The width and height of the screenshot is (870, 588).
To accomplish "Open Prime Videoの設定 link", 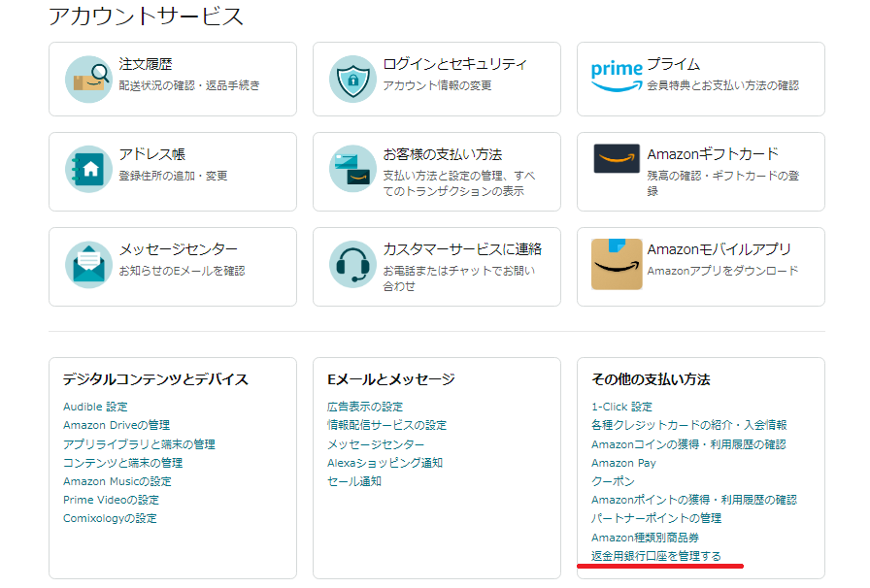I will pos(111,500).
